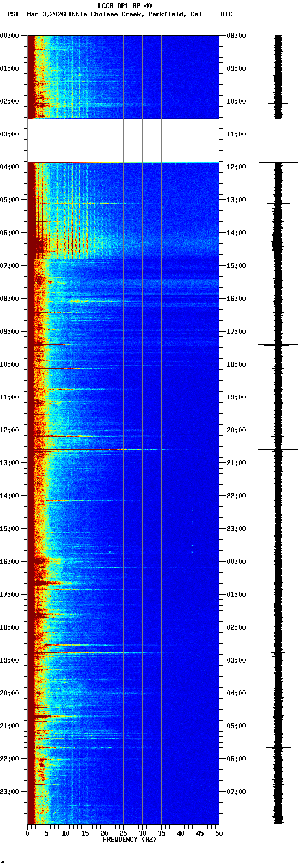Select the "22:00" PST axis time label
Viewport: 302px width, 868px height.
tap(9, 759)
